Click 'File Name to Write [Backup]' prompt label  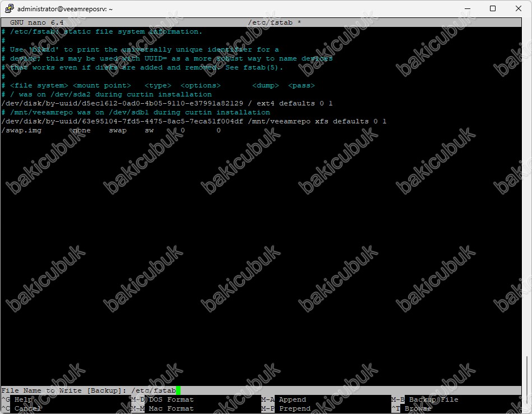point(64,390)
